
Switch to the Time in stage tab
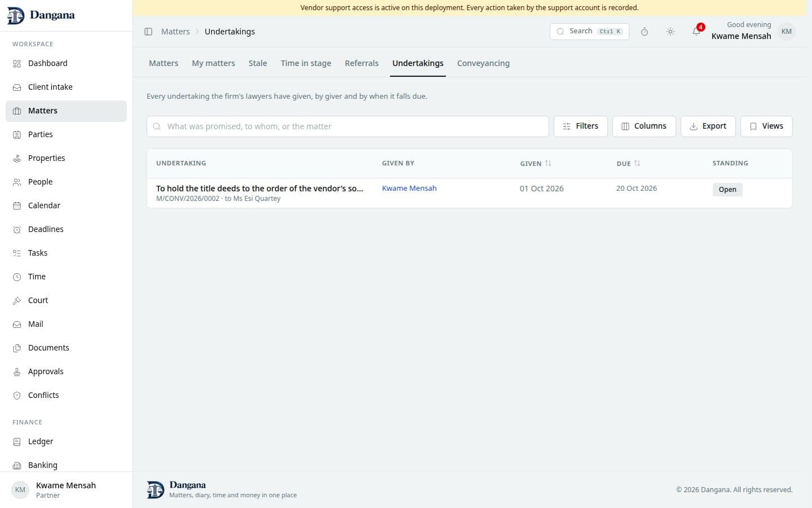coord(306,63)
